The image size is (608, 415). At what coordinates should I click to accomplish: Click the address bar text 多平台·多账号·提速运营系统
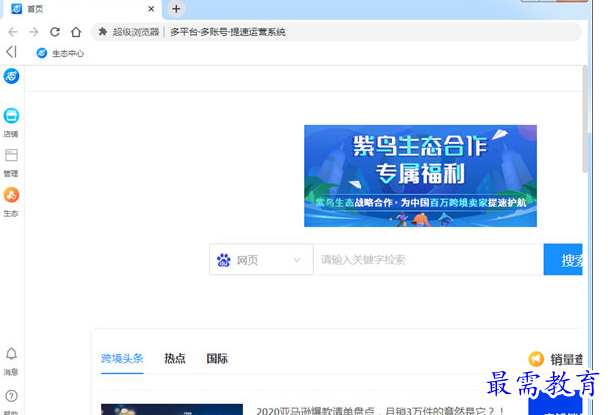click(x=228, y=32)
